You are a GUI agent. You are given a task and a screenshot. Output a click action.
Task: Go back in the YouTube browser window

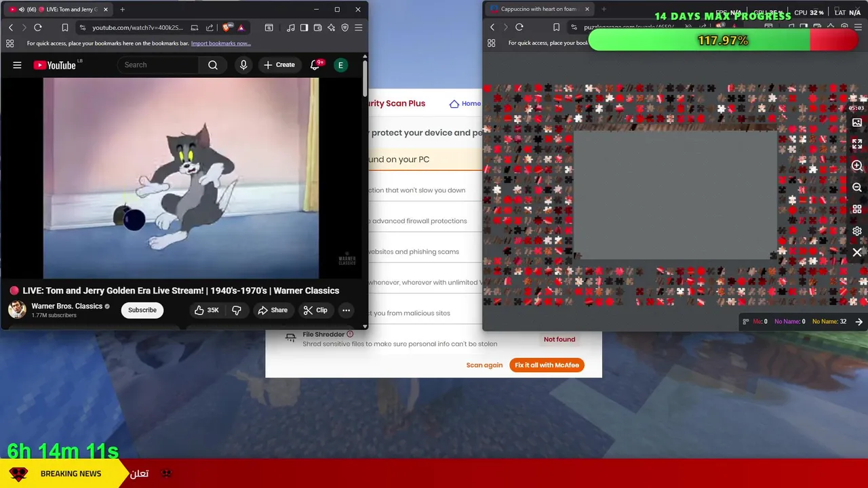11,28
